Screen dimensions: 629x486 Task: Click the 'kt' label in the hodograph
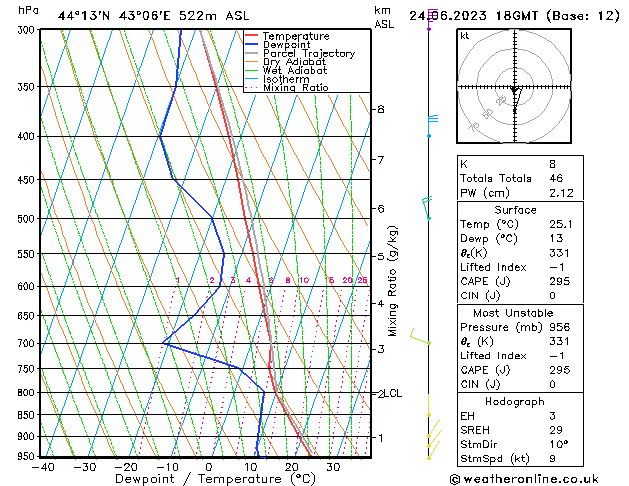point(465,35)
